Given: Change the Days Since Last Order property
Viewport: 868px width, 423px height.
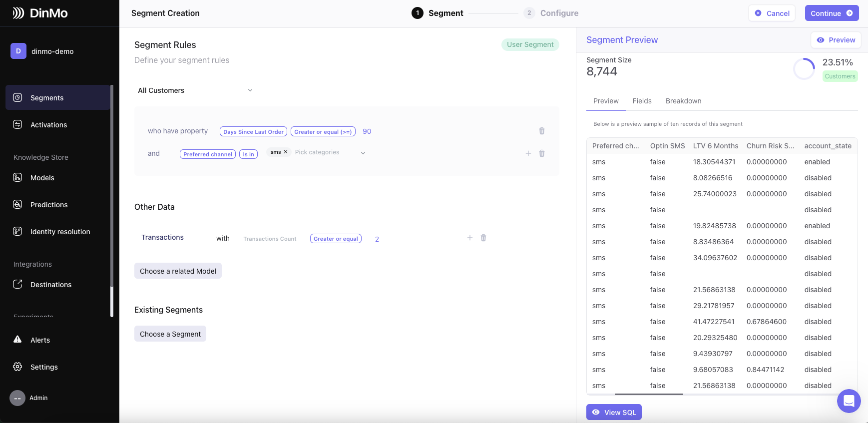Looking at the screenshot, I should click(x=253, y=131).
